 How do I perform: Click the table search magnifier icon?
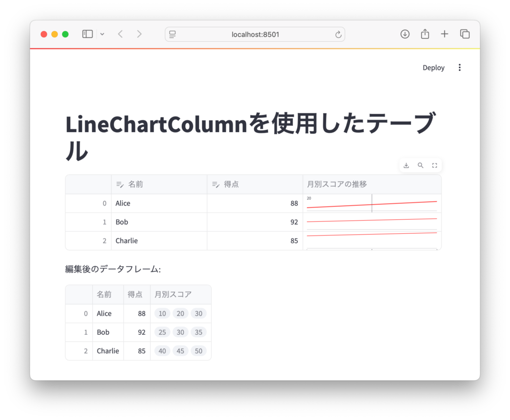[420, 165]
